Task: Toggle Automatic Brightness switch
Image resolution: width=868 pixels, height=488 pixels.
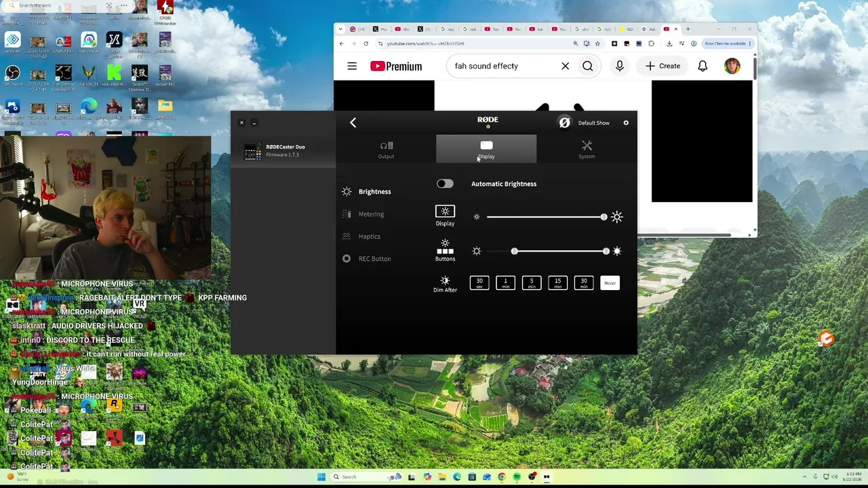Action: pyautogui.click(x=445, y=184)
